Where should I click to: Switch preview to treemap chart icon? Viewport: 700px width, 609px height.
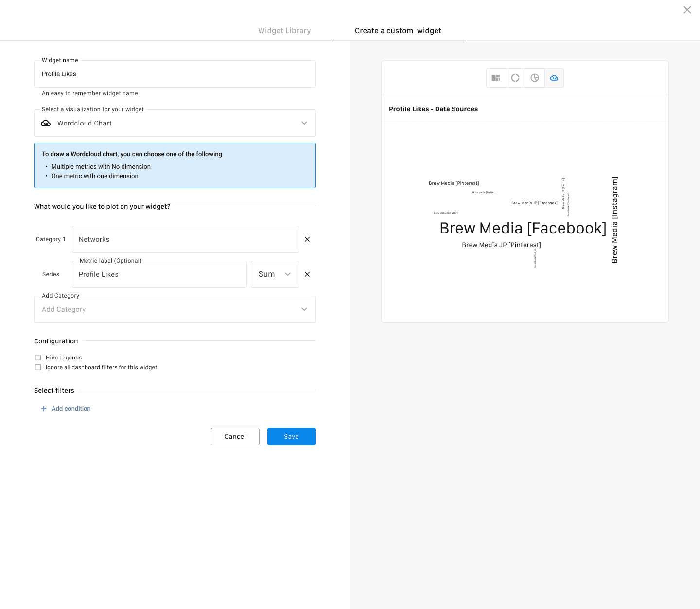(x=496, y=78)
